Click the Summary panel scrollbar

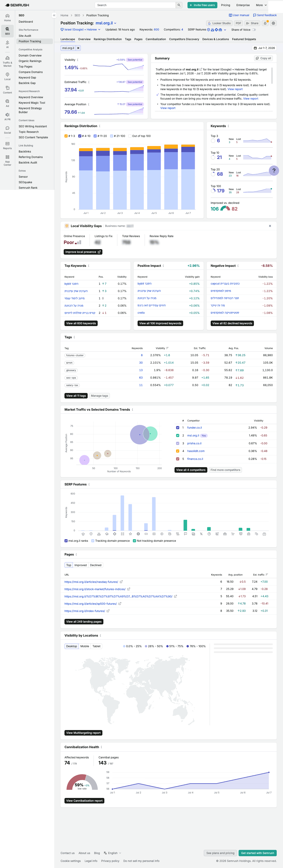coord(272,76)
